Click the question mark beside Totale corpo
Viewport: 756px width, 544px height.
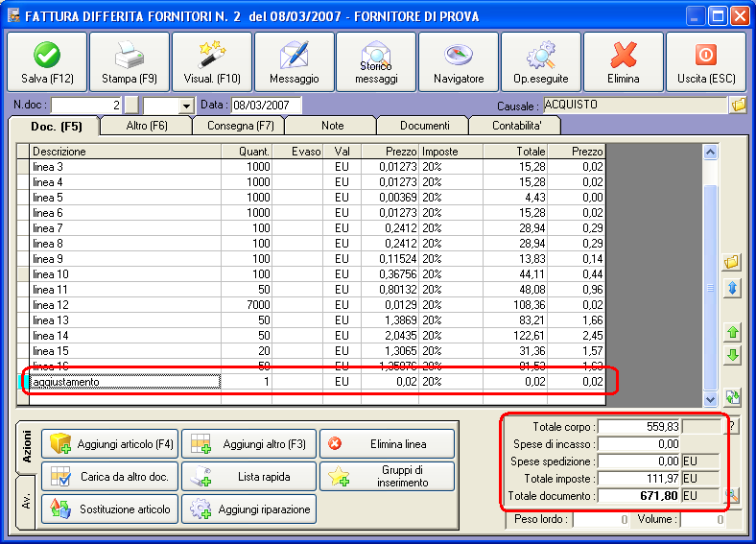tap(731, 426)
